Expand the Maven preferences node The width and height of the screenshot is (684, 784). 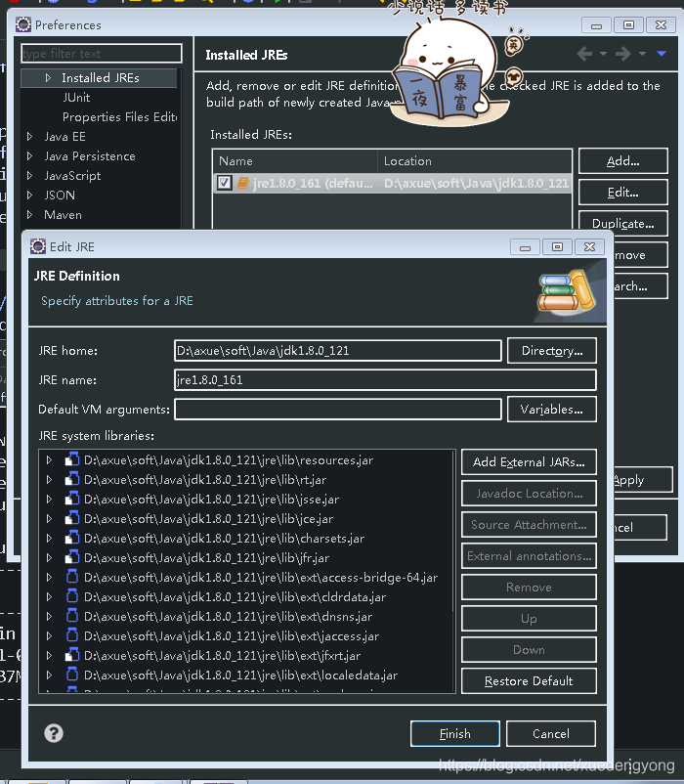pyautogui.click(x=29, y=214)
